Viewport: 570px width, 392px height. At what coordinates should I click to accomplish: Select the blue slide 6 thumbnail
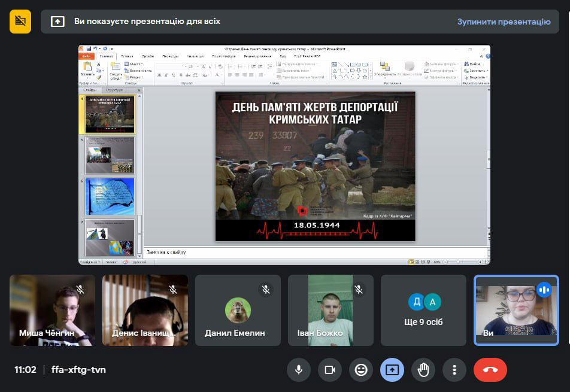110,196
